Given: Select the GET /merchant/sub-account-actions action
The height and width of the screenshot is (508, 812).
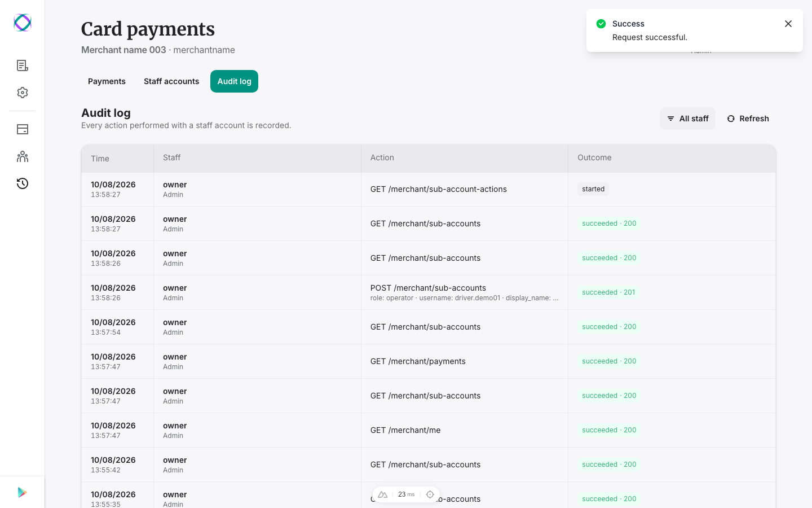Looking at the screenshot, I should [x=439, y=189].
